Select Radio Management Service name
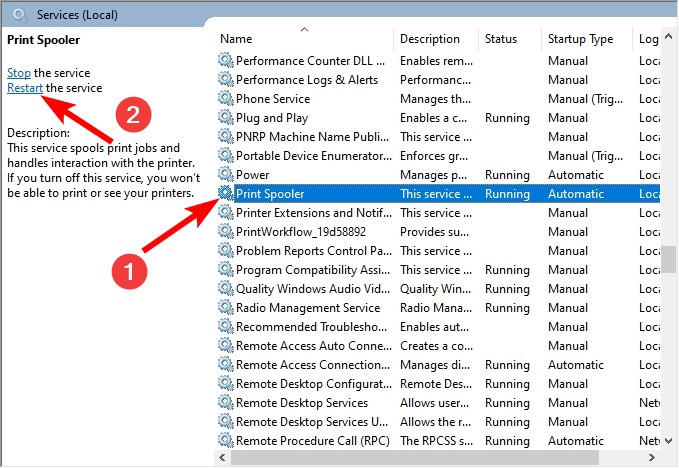This screenshot has height=468, width=679. pyautogui.click(x=308, y=308)
